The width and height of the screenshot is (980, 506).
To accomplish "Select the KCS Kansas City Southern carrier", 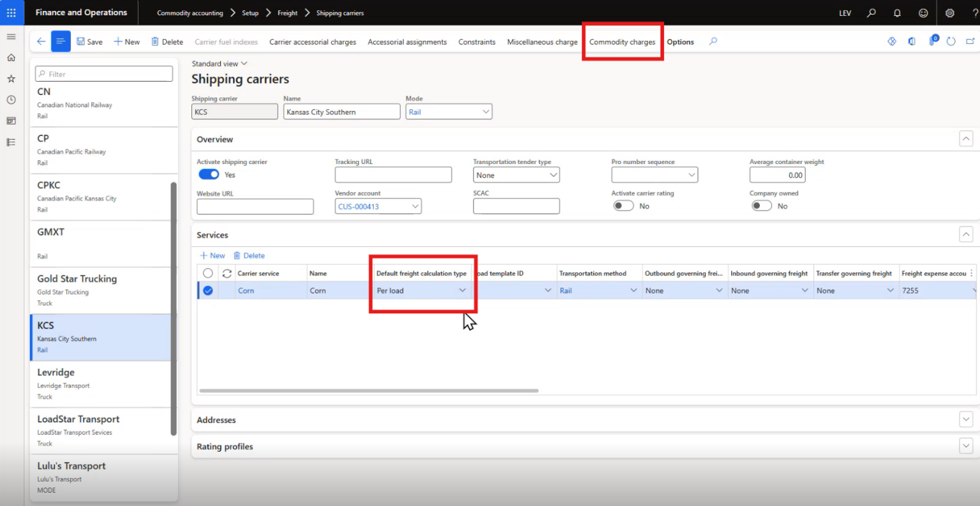I will pos(102,337).
